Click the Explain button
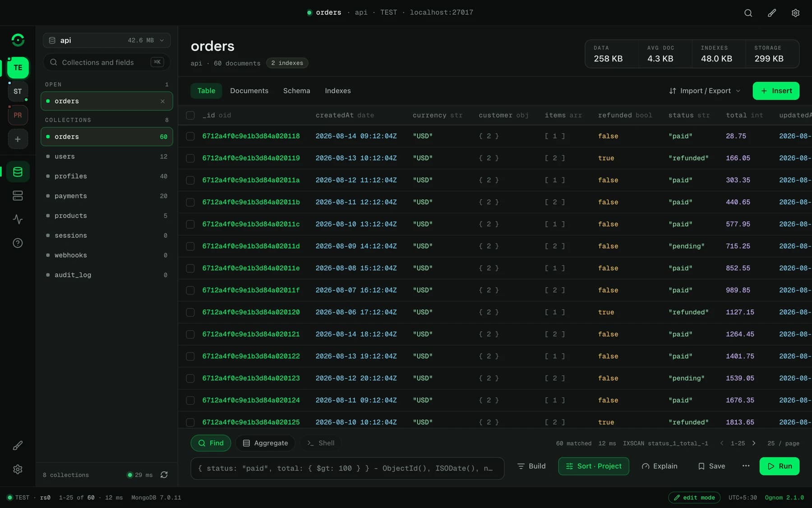Screen dimensions: 812x508 [660, 466]
